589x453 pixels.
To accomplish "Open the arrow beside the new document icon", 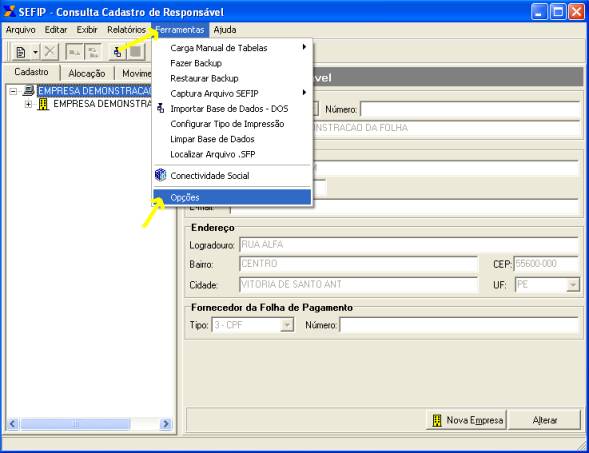I will [35, 52].
